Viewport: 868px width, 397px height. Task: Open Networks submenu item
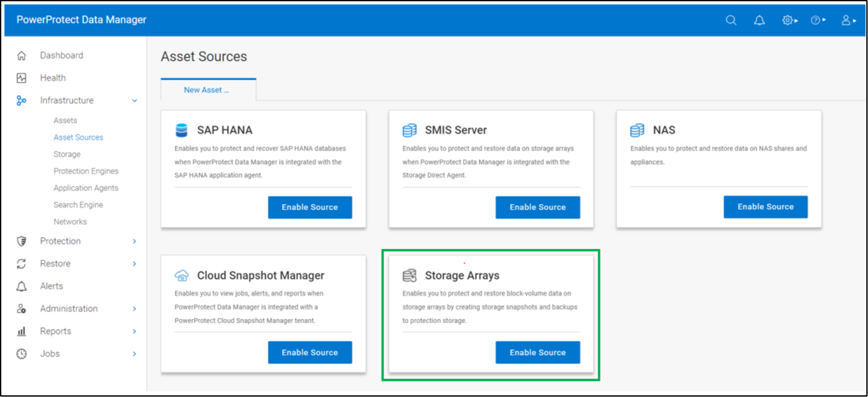[70, 222]
